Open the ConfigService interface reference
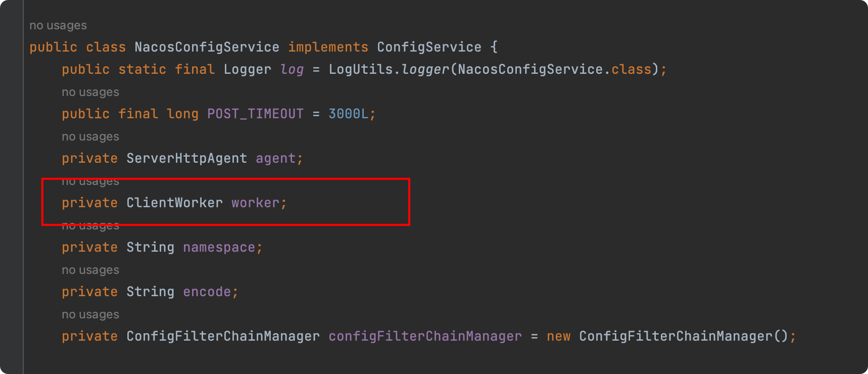868x374 pixels. click(x=429, y=47)
